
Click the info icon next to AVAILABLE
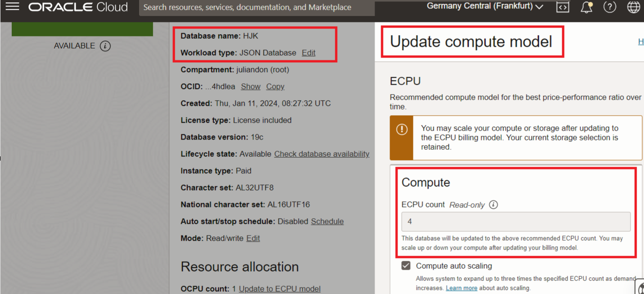click(x=105, y=46)
